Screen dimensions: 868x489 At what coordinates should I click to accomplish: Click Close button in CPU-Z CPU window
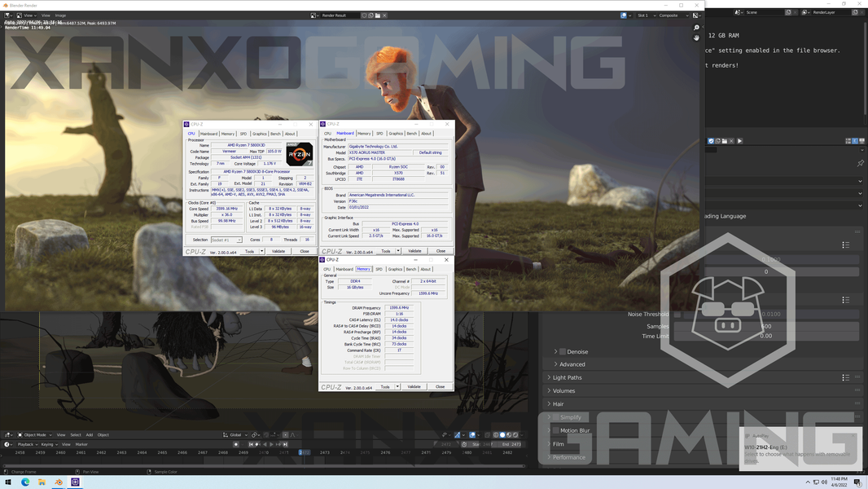pyautogui.click(x=305, y=251)
